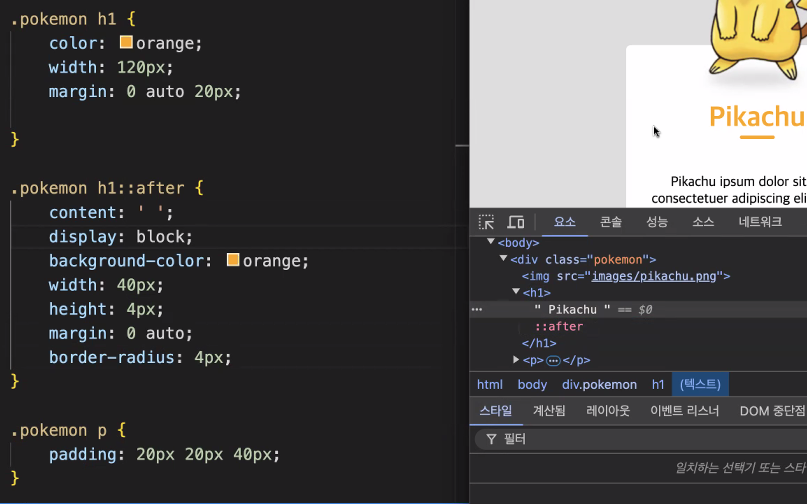Viewport: 807px width, 504px height.
Task: Open the 이벤트 리스너 sub-tab
Action: [x=685, y=411]
